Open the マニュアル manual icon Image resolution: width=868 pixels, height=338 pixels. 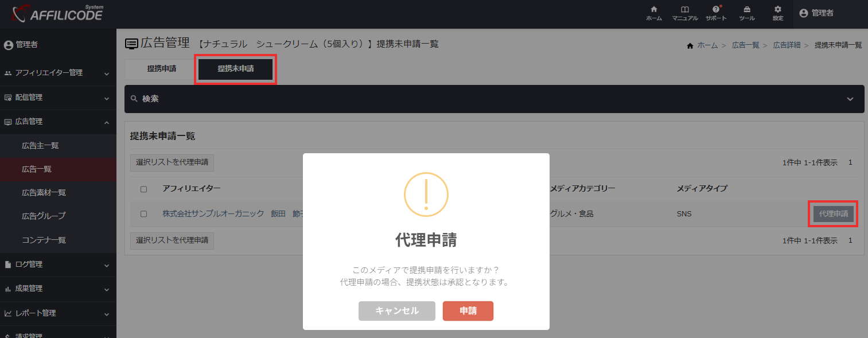[685, 14]
